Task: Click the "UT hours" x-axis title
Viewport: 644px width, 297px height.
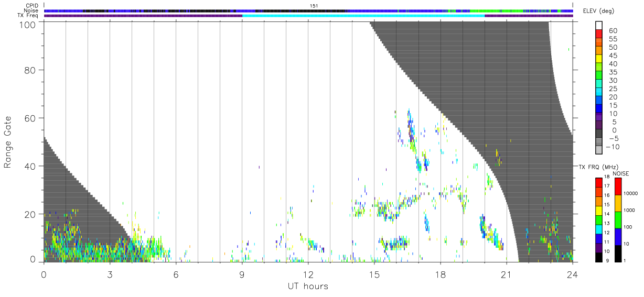Action: coord(308,286)
